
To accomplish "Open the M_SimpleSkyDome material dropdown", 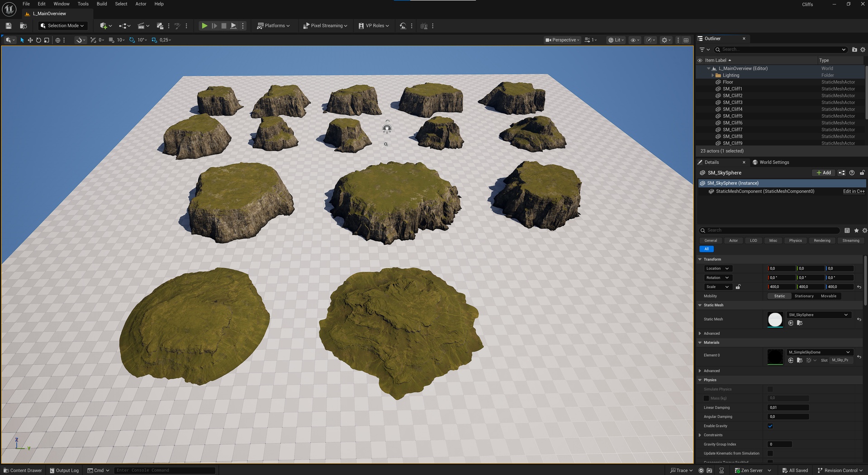I will click(819, 352).
